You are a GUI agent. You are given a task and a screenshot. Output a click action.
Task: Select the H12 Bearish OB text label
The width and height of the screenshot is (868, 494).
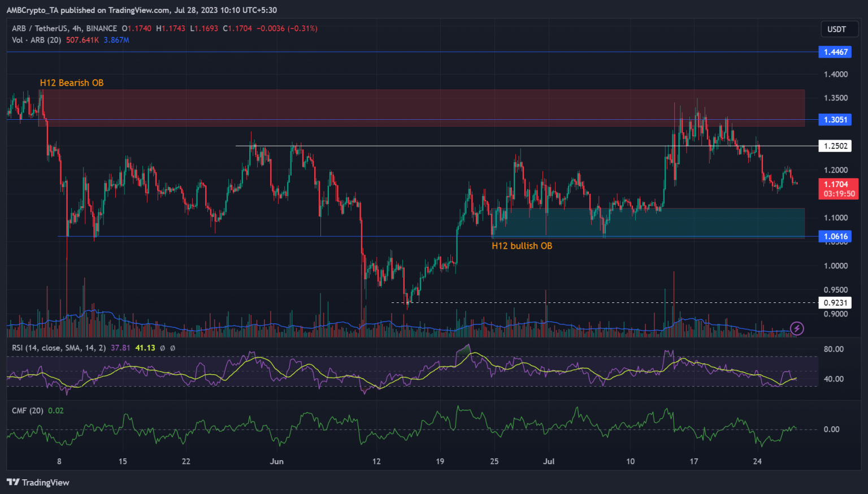pyautogui.click(x=72, y=83)
